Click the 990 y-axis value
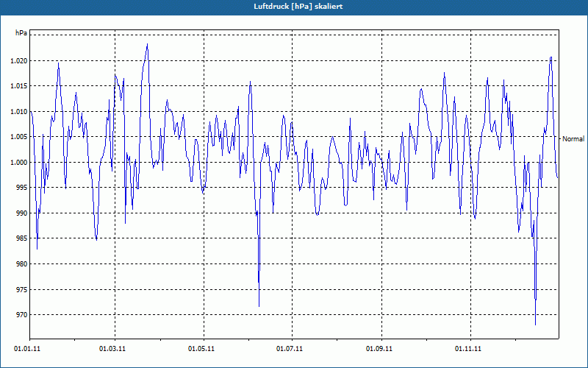The image size is (588, 368). click(22, 213)
